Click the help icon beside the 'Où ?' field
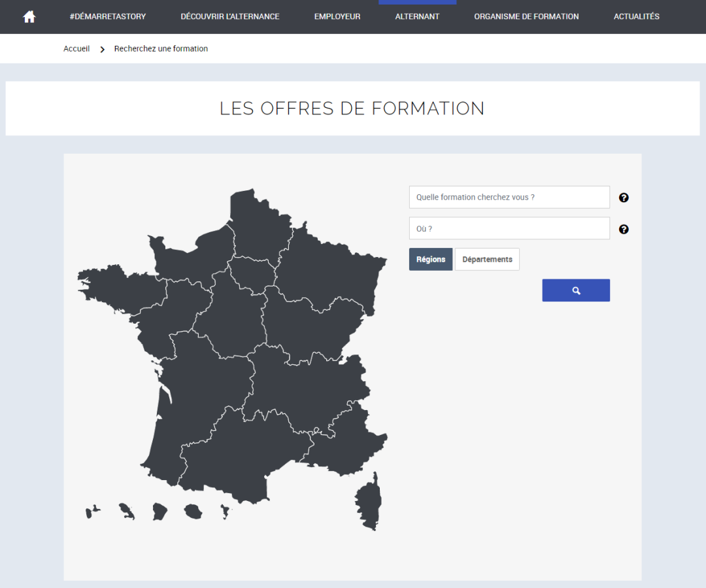 (624, 230)
